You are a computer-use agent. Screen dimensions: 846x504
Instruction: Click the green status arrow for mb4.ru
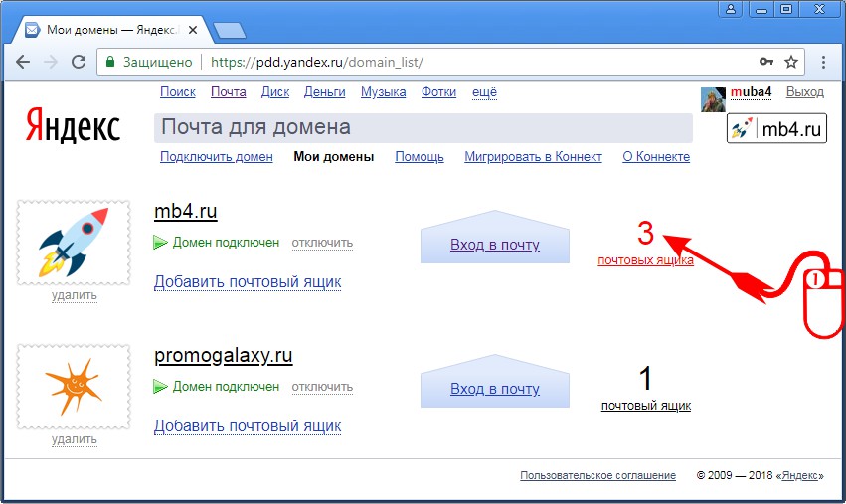click(160, 243)
